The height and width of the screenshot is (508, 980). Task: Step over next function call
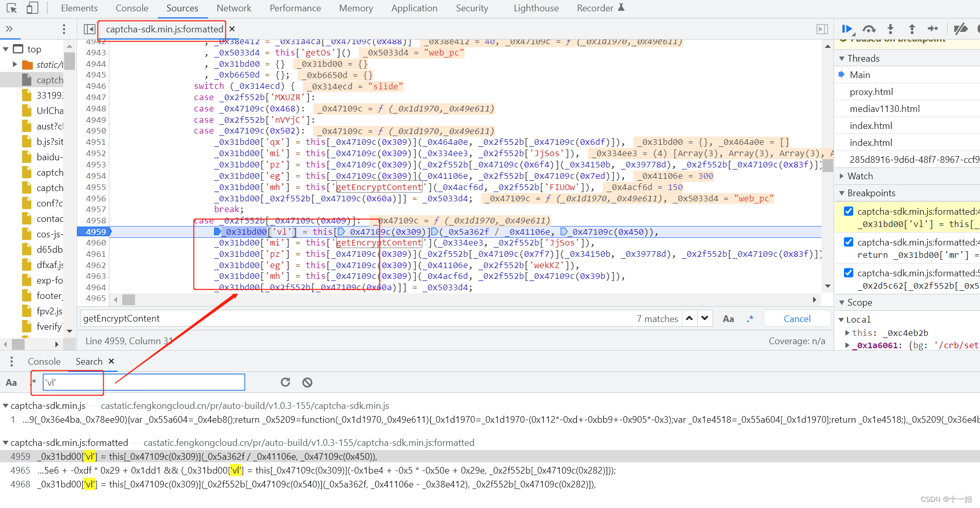(869, 29)
